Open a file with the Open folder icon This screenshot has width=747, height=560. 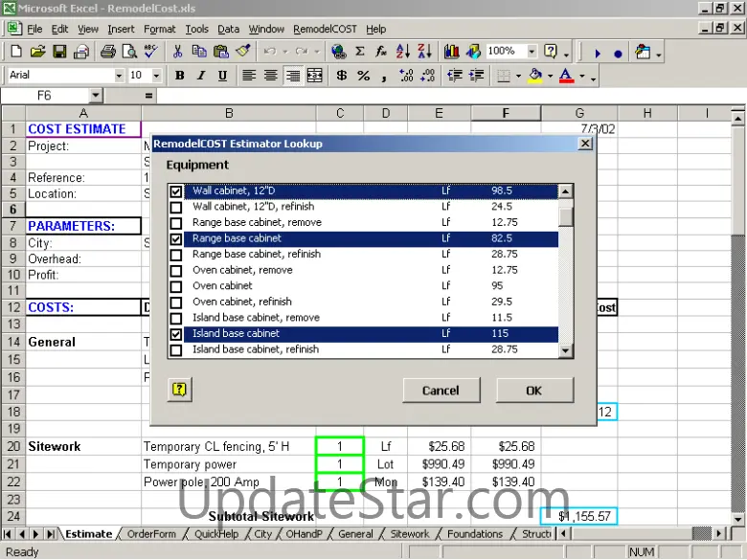point(37,52)
